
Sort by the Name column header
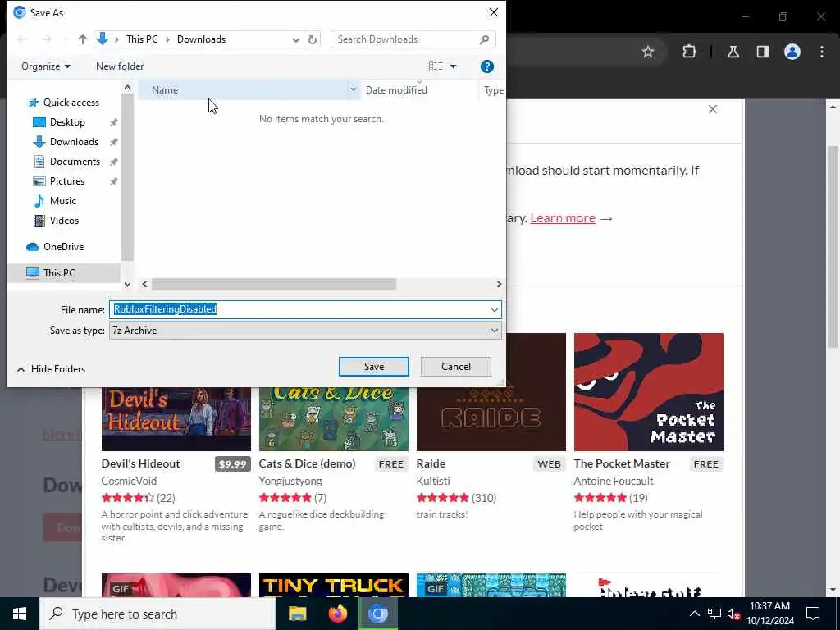pos(243,90)
